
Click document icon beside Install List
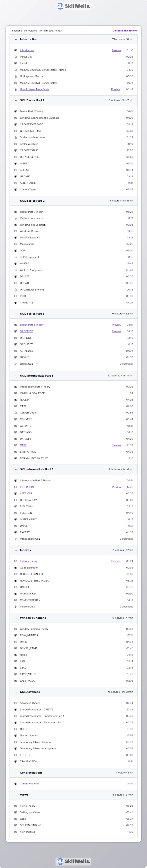click(16, 57)
